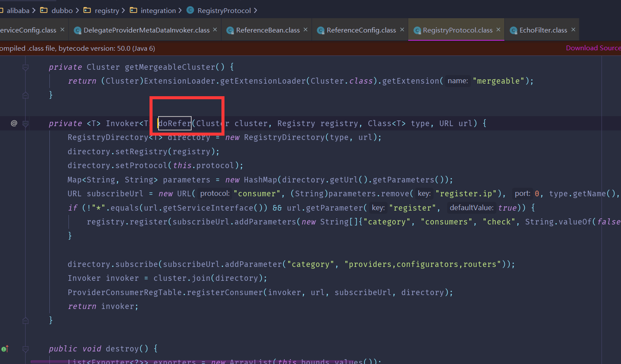Image resolution: width=621 pixels, height=364 pixels.
Task: Switch to the ReferenceBean.class tab
Action: tap(267, 30)
